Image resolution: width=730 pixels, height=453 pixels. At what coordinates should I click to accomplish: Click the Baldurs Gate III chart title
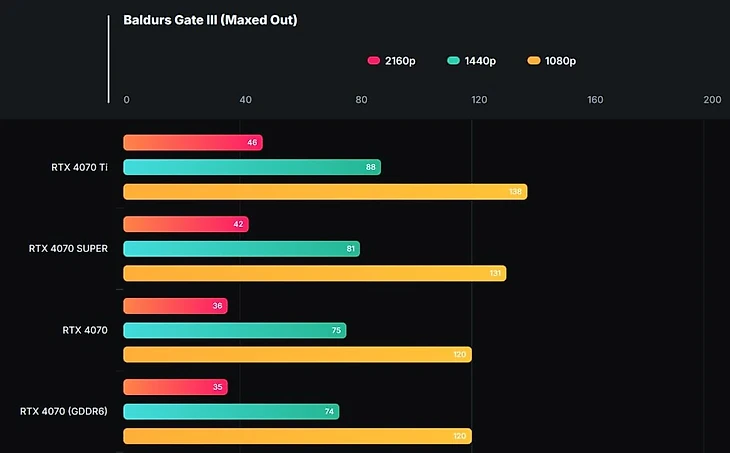point(210,20)
